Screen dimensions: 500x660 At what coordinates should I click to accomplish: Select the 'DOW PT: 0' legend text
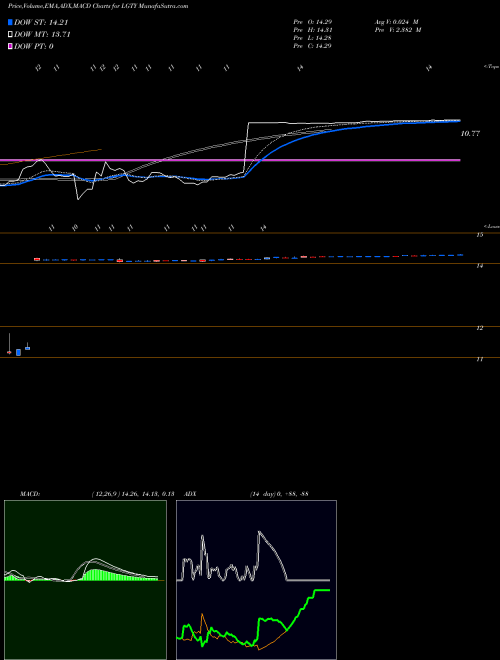point(34,46)
